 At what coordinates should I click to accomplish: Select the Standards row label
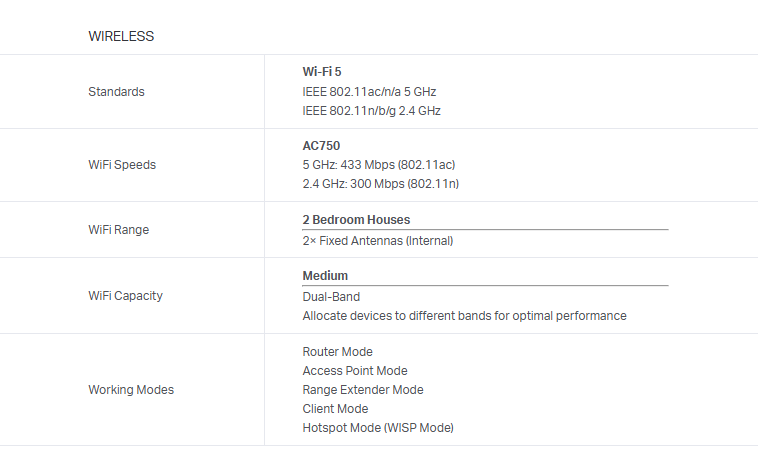[116, 92]
